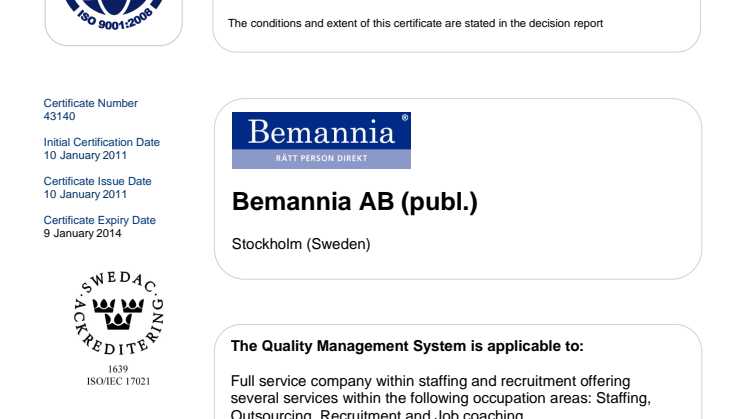Click the Quality Management System applicable heading
Viewport: 746px width, 419px height.
coord(407,347)
